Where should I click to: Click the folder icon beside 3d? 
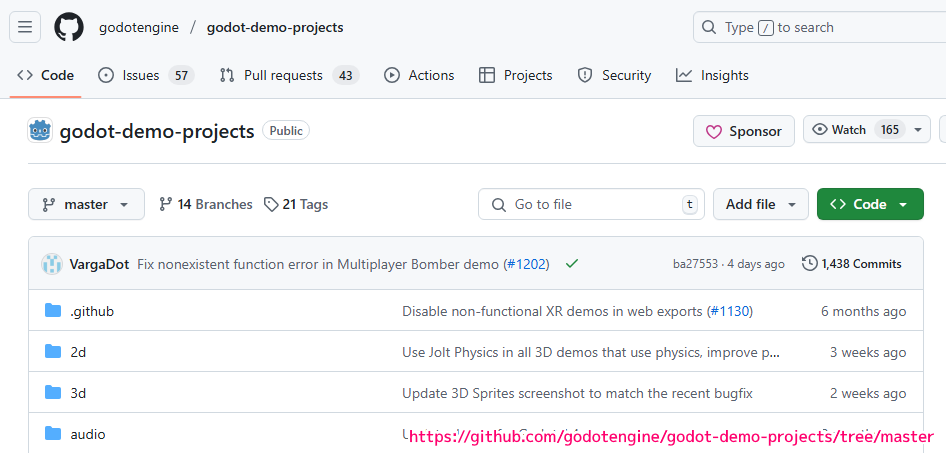coord(53,393)
